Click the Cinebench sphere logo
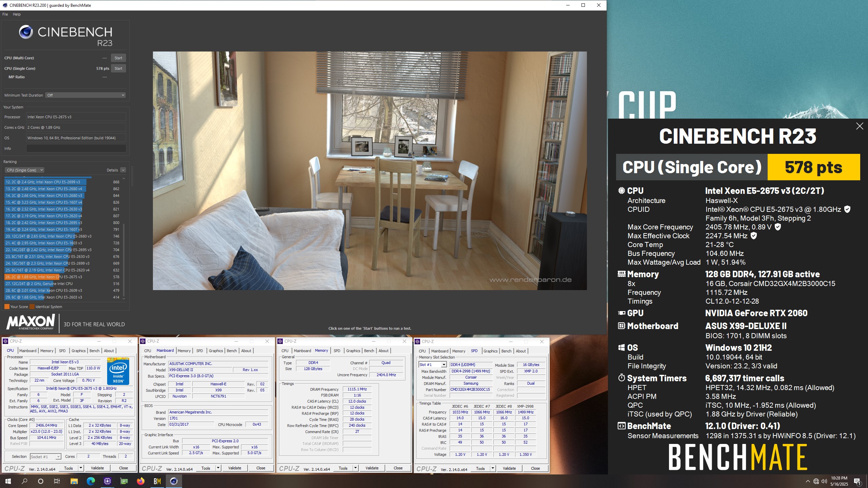This screenshot has height=488, width=868. 26,32
